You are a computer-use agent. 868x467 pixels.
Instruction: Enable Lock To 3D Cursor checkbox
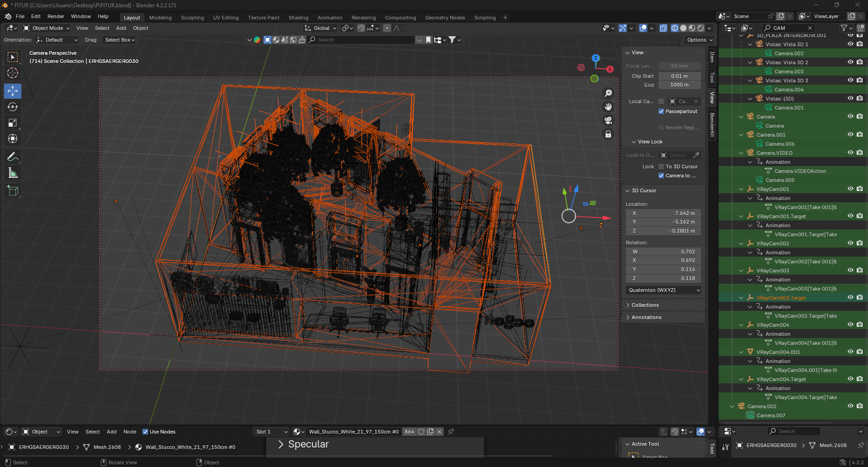click(x=661, y=167)
